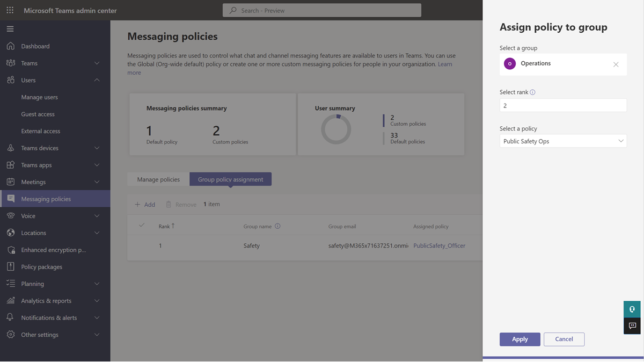Collapse the Users section chevron
The image size is (644, 362).
coord(97,80)
